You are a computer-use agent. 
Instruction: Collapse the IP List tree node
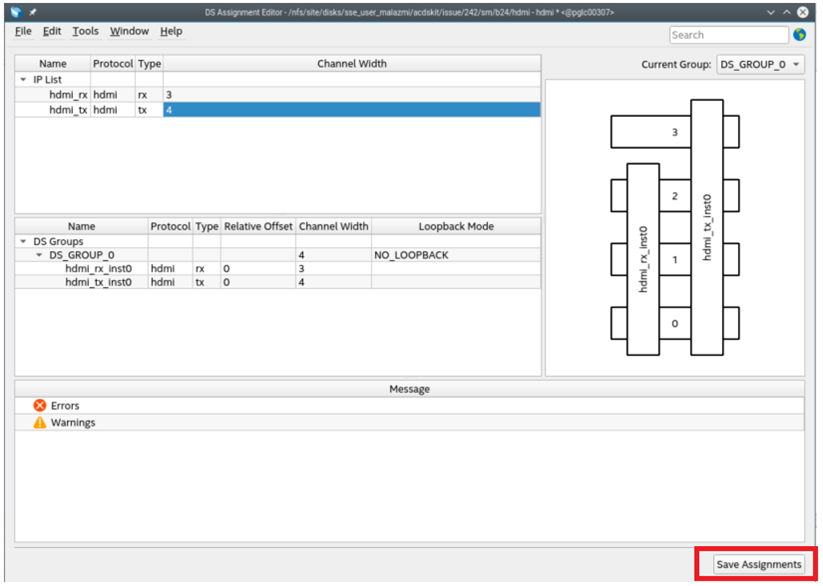(x=23, y=80)
